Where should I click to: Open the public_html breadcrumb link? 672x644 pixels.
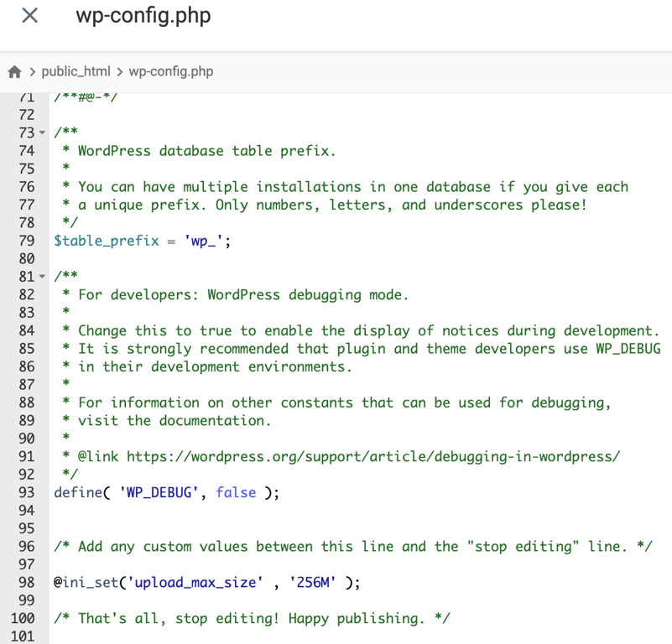click(x=76, y=71)
